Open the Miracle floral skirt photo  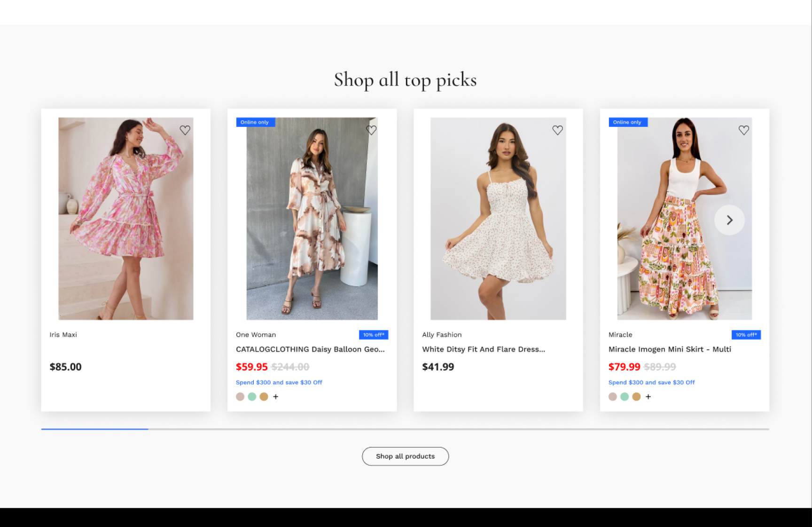(685, 219)
